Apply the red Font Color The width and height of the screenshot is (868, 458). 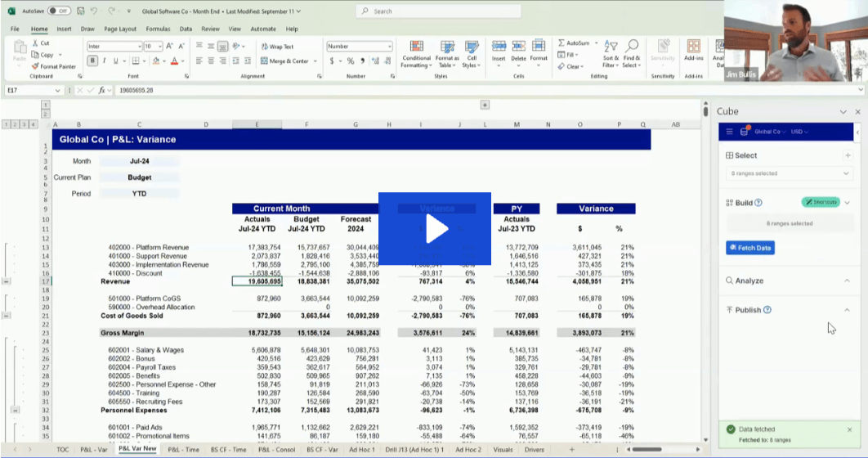pos(174,61)
